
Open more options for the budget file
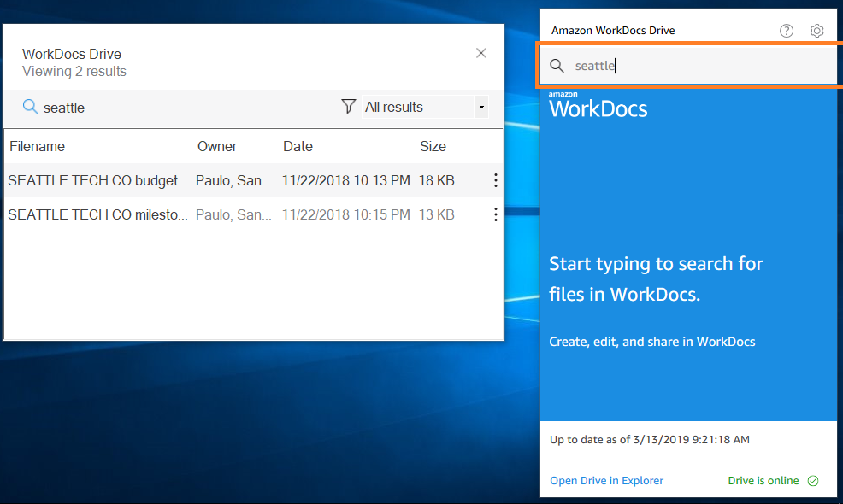(495, 180)
